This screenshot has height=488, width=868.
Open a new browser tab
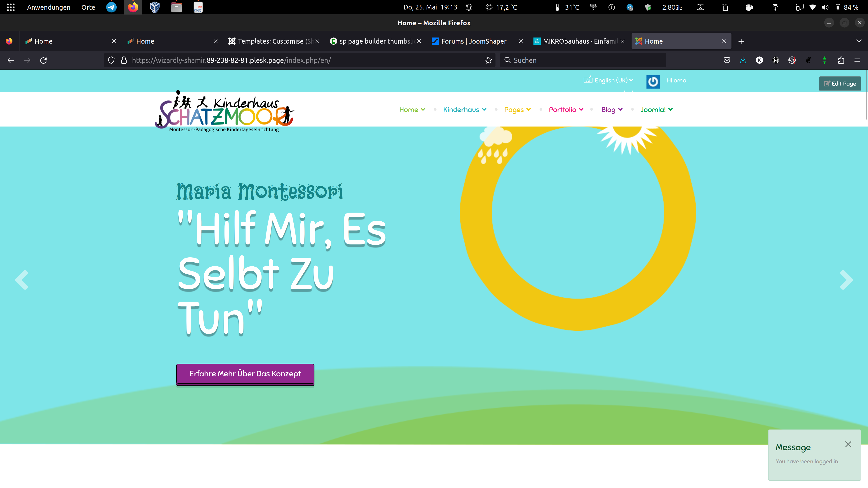point(741,41)
